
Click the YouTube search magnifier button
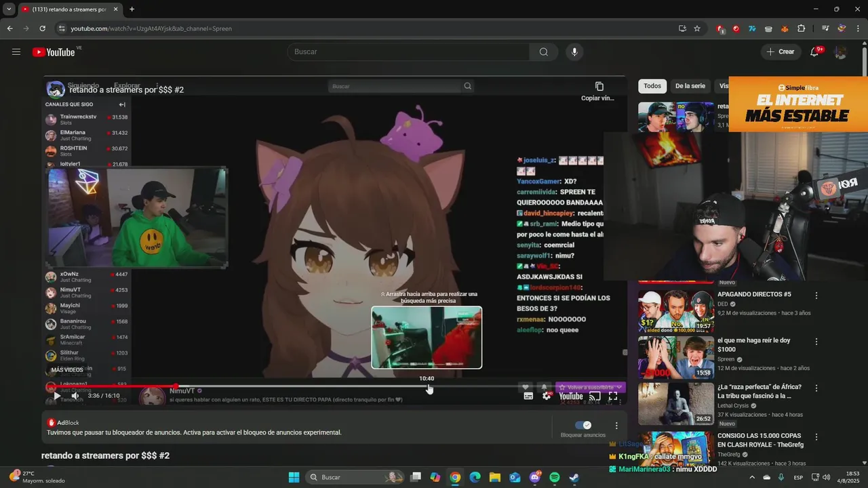coord(543,52)
